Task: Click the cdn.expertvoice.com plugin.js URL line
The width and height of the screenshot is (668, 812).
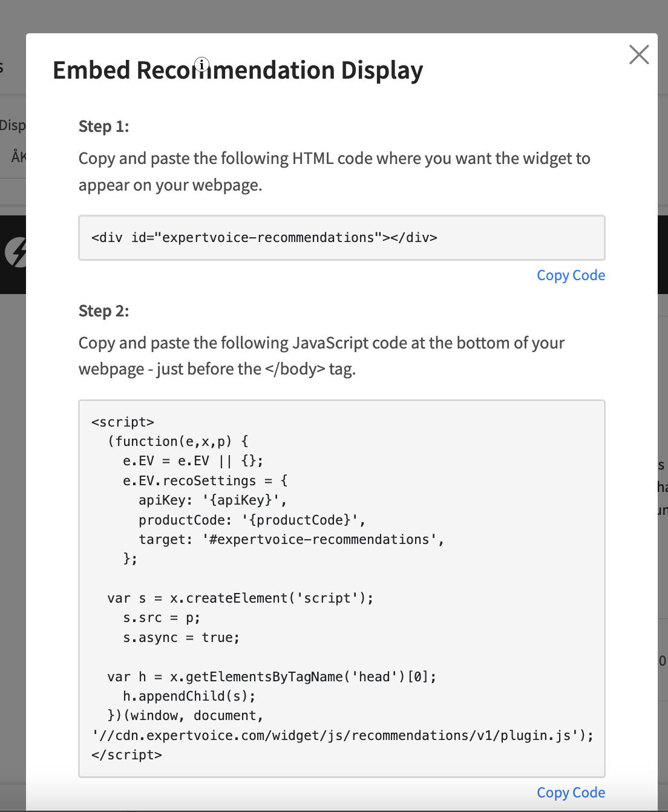Action: tap(342, 736)
